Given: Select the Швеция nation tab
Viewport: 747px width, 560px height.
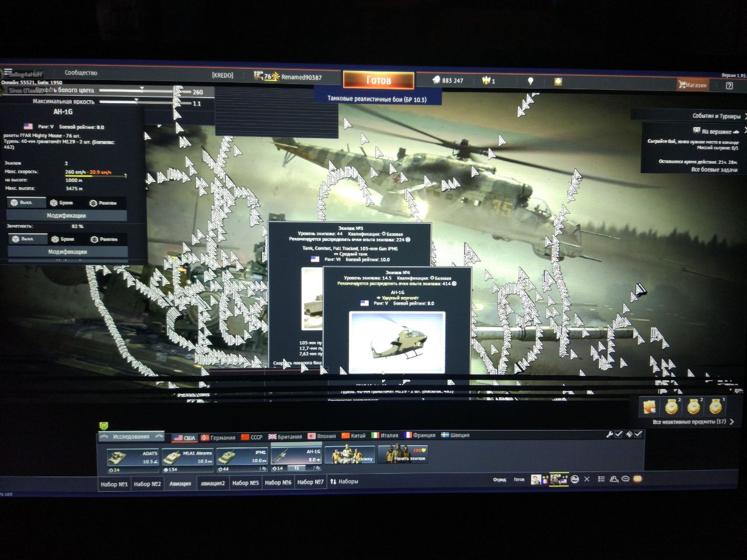Looking at the screenshot, I should tap(455, 435).
